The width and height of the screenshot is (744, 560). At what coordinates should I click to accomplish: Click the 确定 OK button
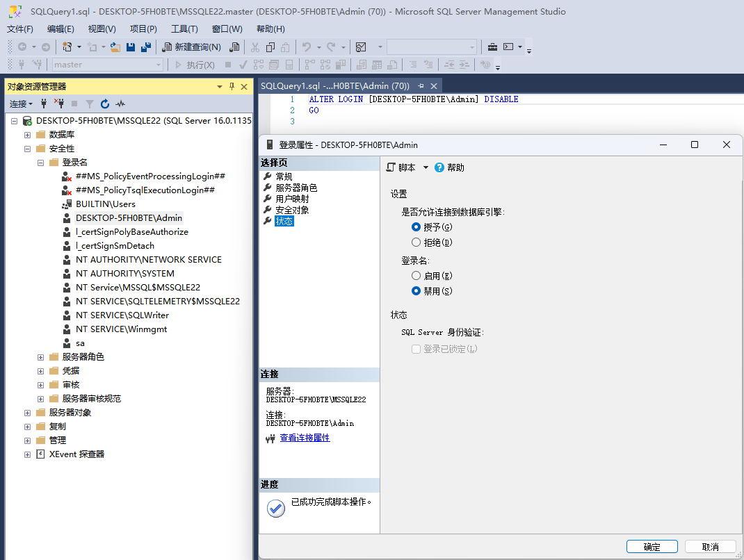coord(652,547)
